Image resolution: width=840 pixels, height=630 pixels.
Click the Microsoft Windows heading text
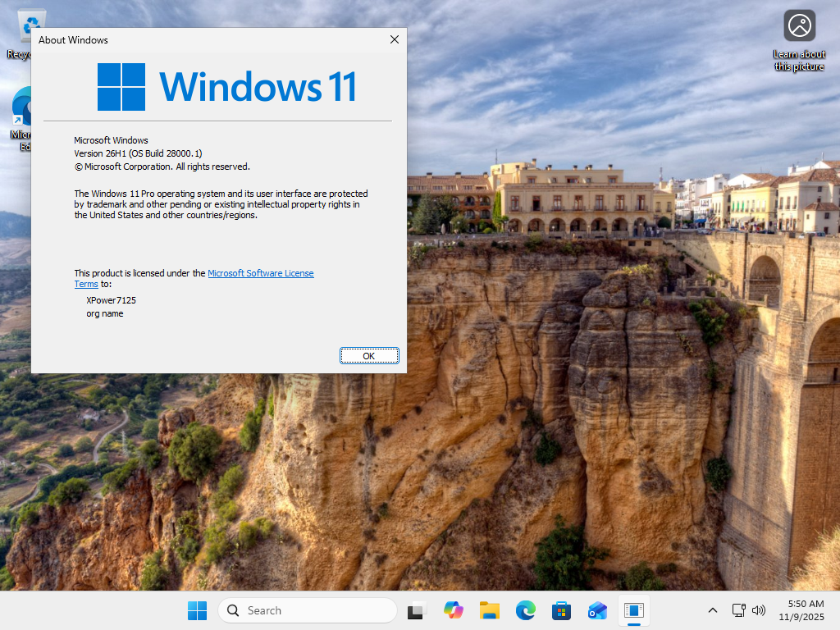coord(111,139)
